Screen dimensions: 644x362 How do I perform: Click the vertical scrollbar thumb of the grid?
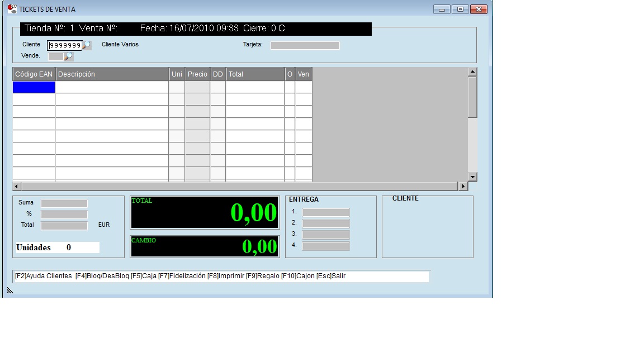[x=472, y=97]
